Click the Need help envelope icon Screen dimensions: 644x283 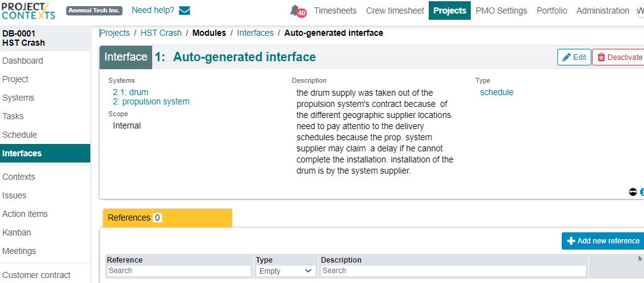[184, 11]
